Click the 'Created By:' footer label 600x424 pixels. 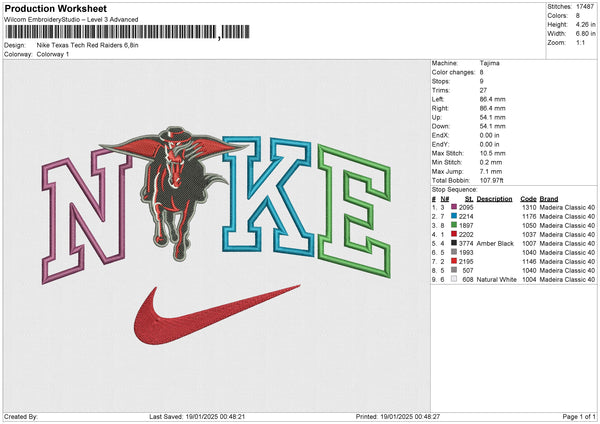tap(21, 416)
